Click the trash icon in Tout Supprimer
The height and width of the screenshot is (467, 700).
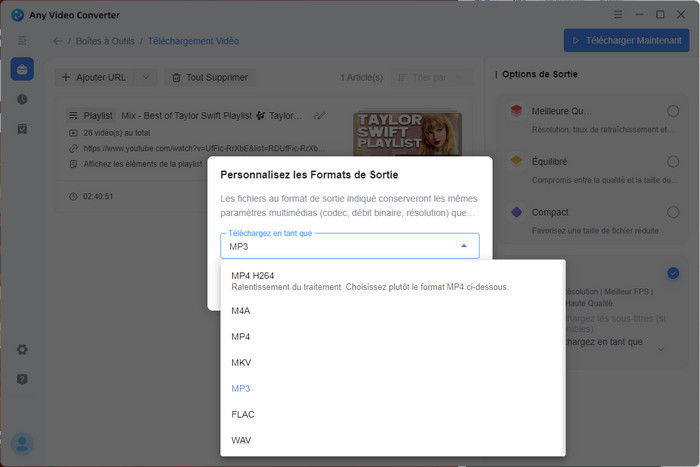pos(176,78)
